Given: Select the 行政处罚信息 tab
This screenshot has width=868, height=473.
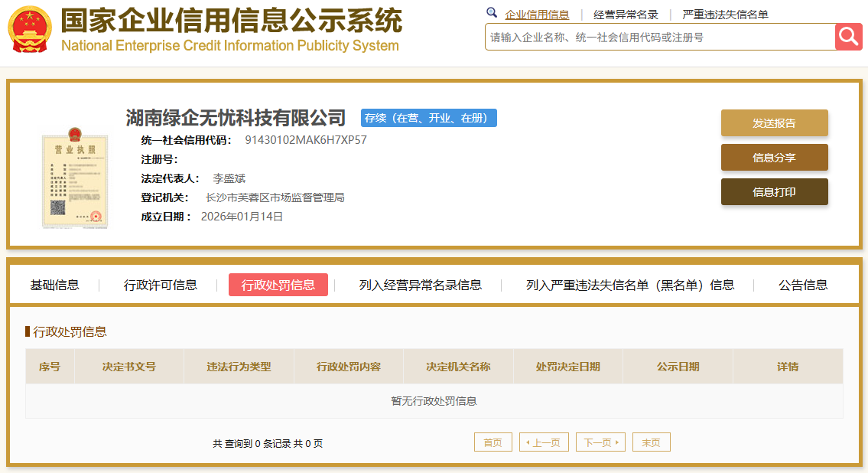Looking at the screenshot, I should (278, 284).
